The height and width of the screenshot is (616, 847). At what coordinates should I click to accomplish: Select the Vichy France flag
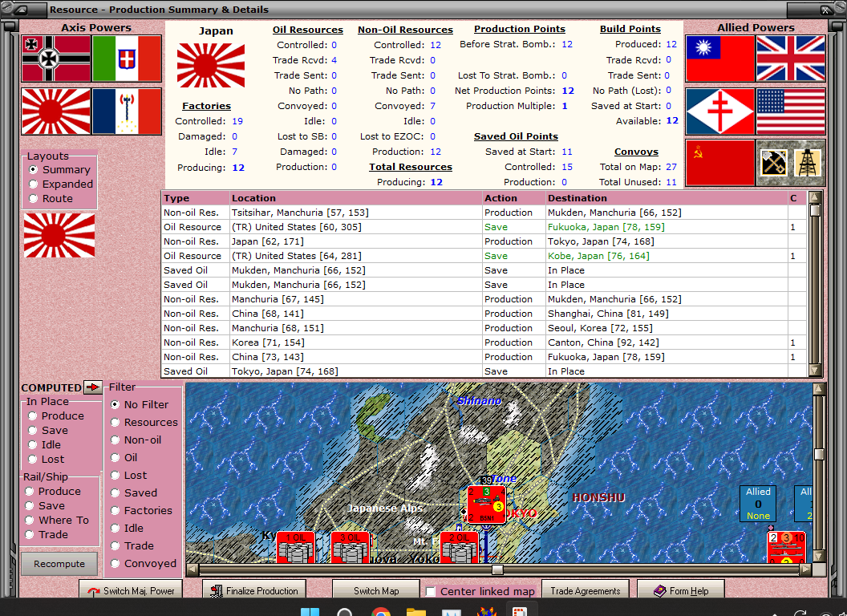coord(127,111)
